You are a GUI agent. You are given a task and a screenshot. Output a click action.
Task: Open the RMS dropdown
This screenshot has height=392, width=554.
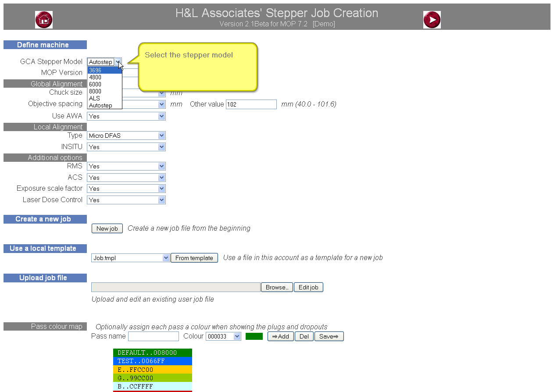coord(126,166)
